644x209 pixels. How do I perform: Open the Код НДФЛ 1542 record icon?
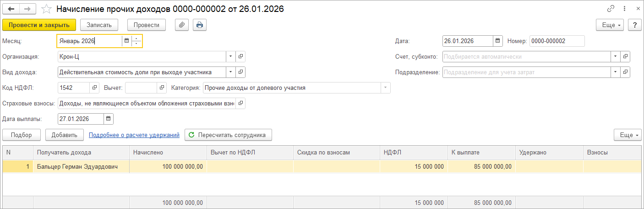(x=94, y=88)
